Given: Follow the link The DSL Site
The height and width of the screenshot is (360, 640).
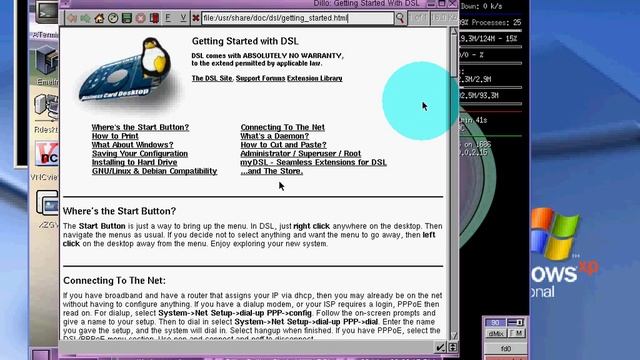Looking at the screenshot, I should (212, 78).
